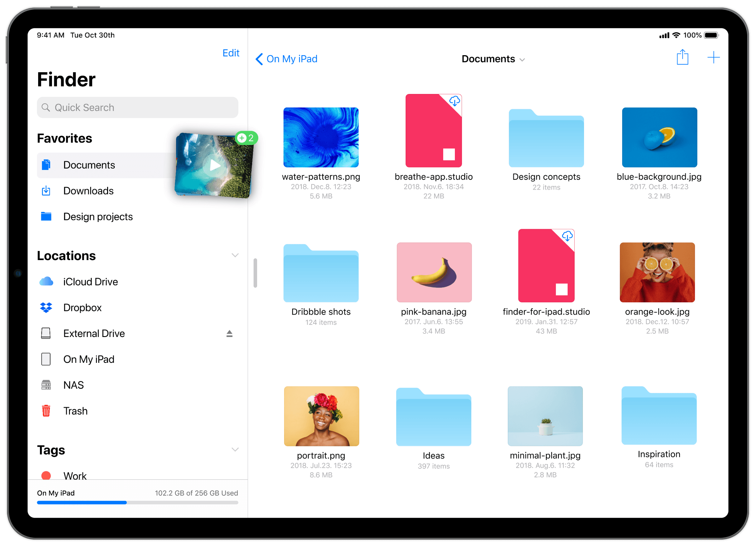Click the cellular signal bars icon
This screenshot has height=546, width=756.
pos(664,35)
